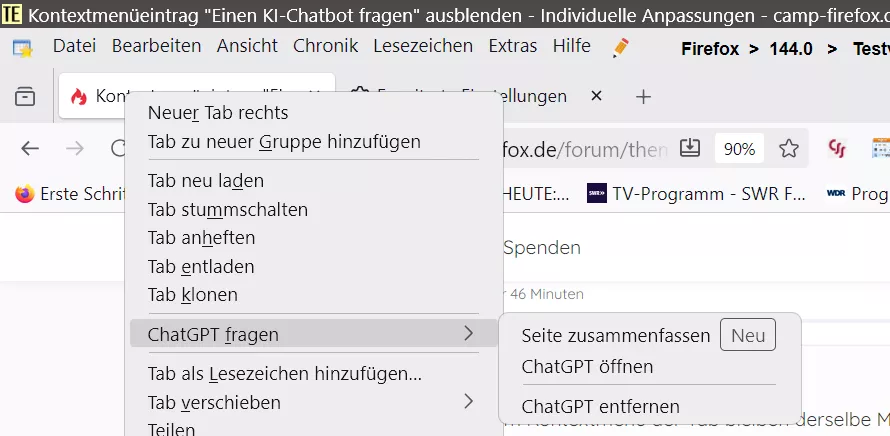Bookmark page with the star icon
The width and height of the screenshot is (890, 436).
tap(788, 149)
